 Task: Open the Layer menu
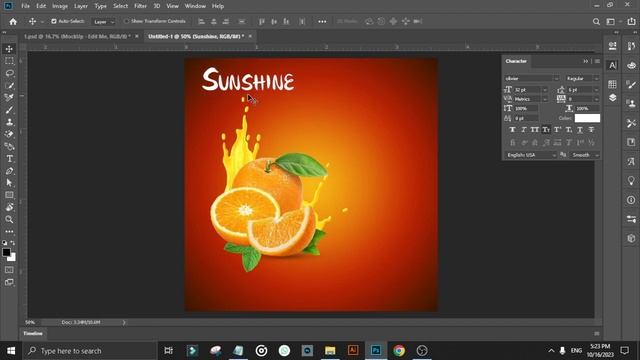pos(81,6)
